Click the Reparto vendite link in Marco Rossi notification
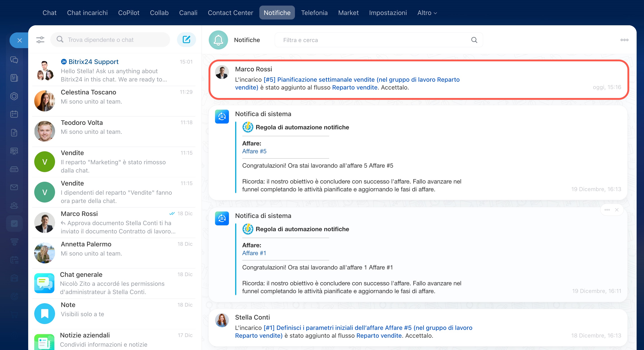Screen dimensions: 644x350 (x=354, y=87)
